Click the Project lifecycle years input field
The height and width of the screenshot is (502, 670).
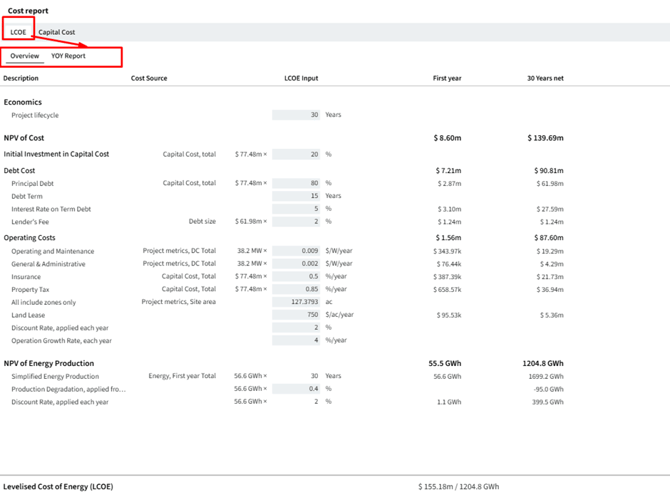(x=296, y=115)
